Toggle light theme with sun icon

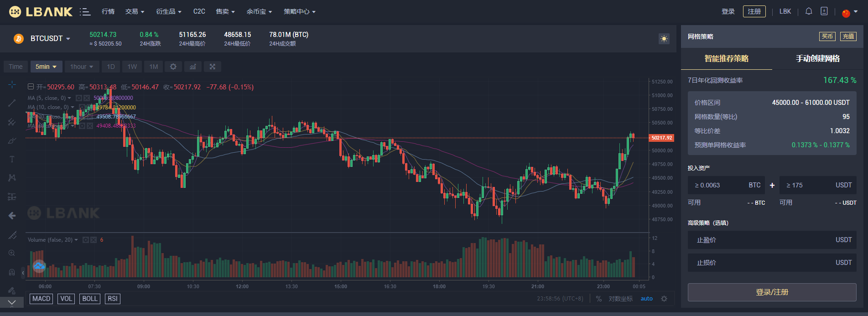(664, 39)
